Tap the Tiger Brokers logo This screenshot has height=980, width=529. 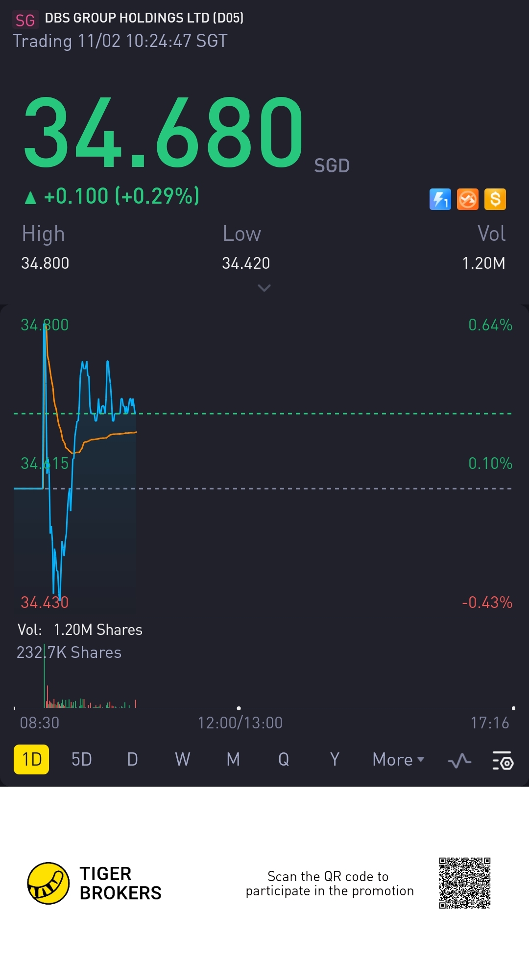pos(48,884)
